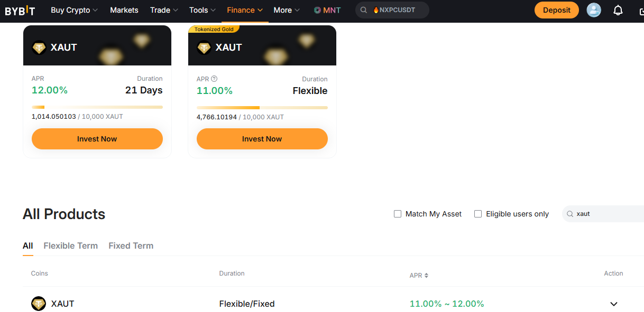Click Invest Now on the Flexible XAUT product

tap(262, 138)
